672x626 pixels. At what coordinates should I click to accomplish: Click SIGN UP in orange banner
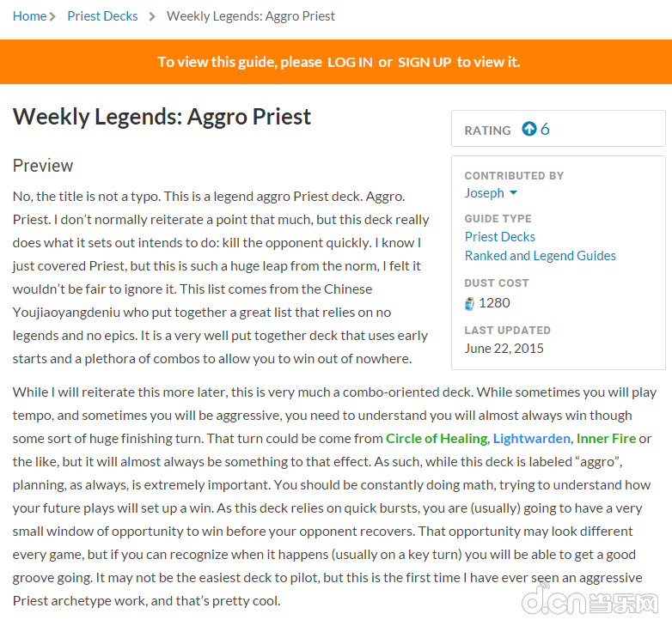click(x=425, y=62)
